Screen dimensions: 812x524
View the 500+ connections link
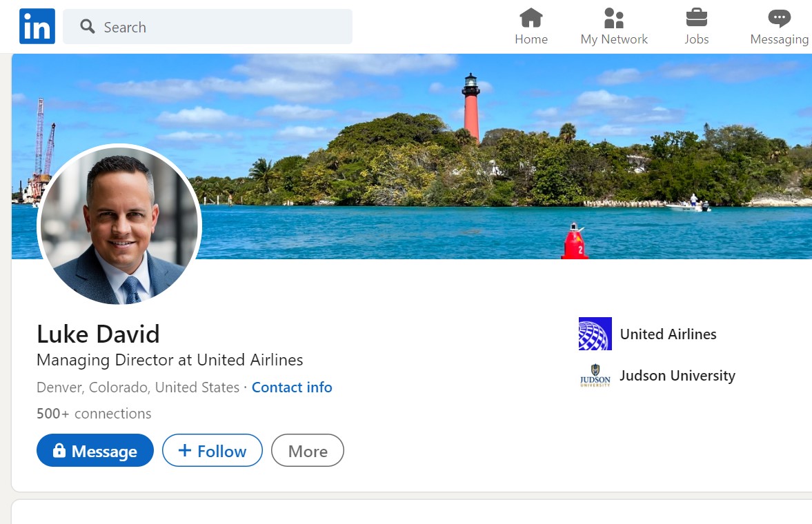94,414
